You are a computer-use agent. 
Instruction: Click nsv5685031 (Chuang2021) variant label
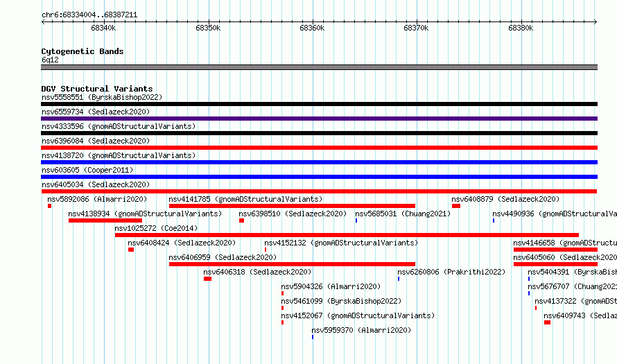(x=403, y=214)
